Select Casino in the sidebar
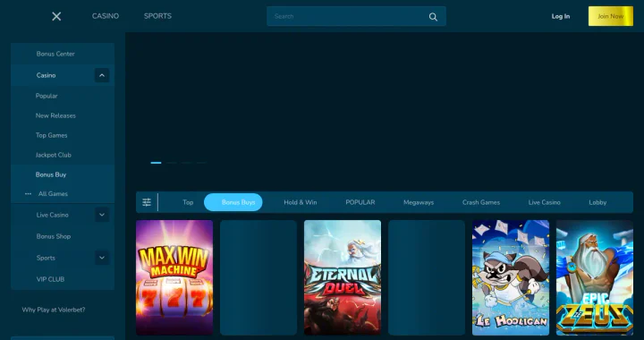 pos(46,75)
